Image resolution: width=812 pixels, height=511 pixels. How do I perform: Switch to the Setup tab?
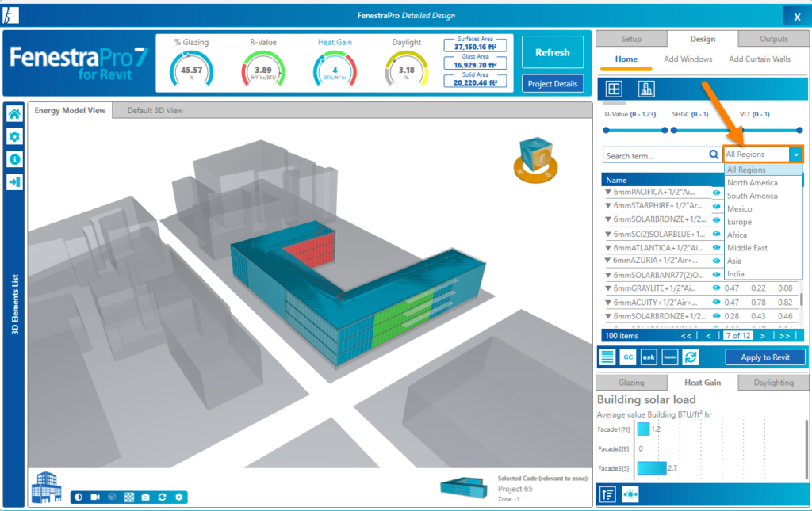pos(631,39)
